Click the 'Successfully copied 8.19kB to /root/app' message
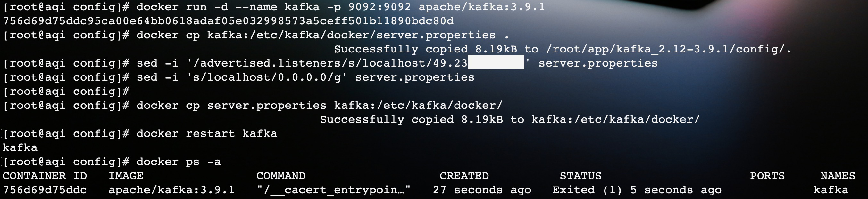Viewport: 868px width, 199px height. pyautogui.click(x=563, y=49)
